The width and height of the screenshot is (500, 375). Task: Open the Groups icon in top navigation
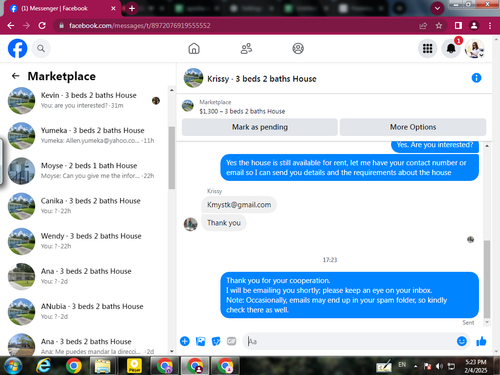coord(298,49)
